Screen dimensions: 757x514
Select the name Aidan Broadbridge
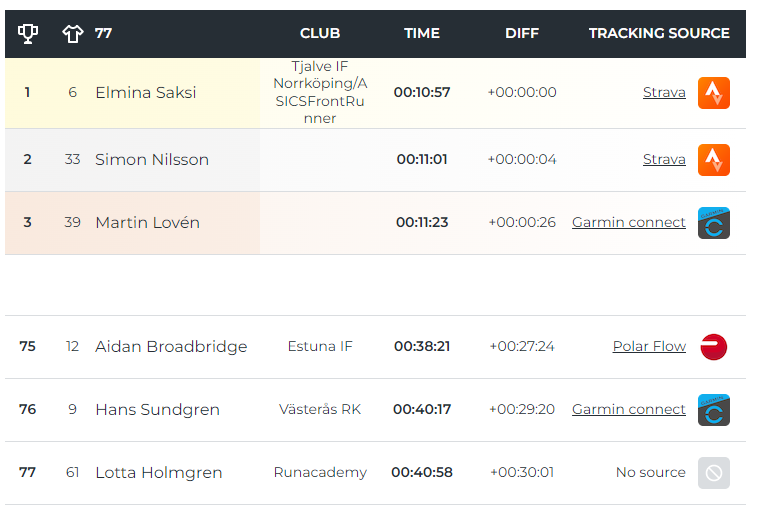pos(171,347)
